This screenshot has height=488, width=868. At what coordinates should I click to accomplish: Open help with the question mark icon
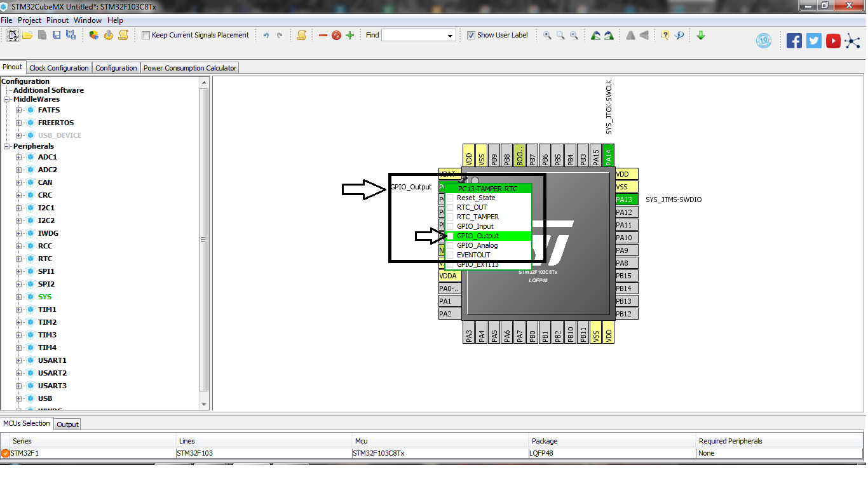point(665,36)
